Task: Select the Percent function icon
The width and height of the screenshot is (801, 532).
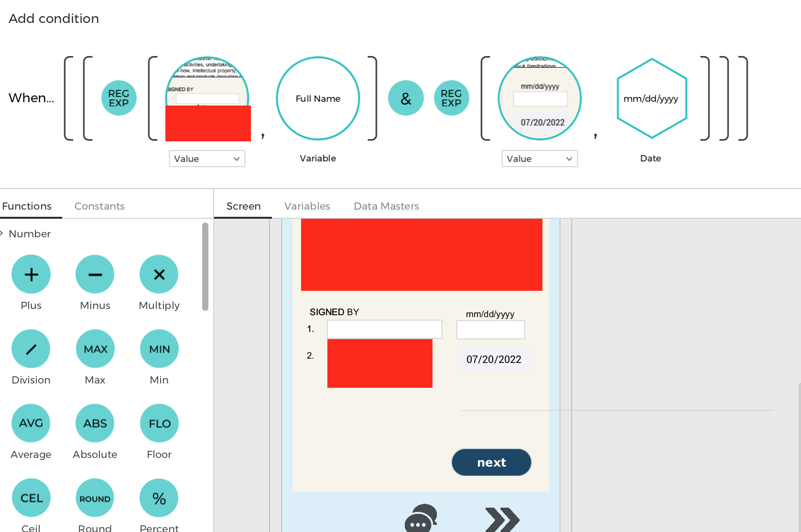Action: (159, 498)
